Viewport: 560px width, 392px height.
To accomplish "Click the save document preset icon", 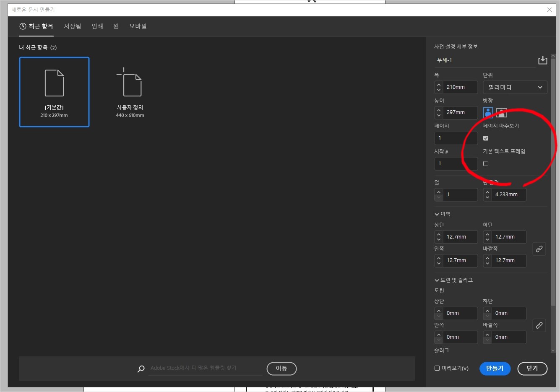I will click(543, 60).
